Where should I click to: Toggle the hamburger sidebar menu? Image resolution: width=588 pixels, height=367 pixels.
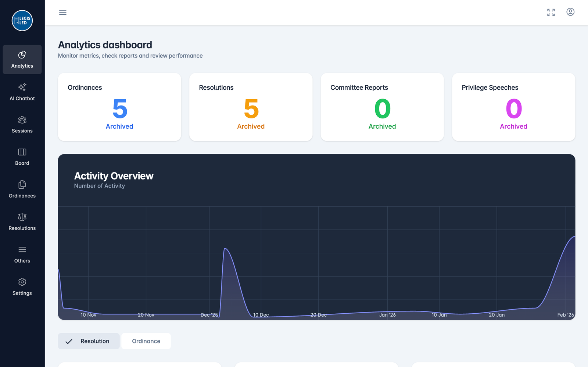[63, 13]
